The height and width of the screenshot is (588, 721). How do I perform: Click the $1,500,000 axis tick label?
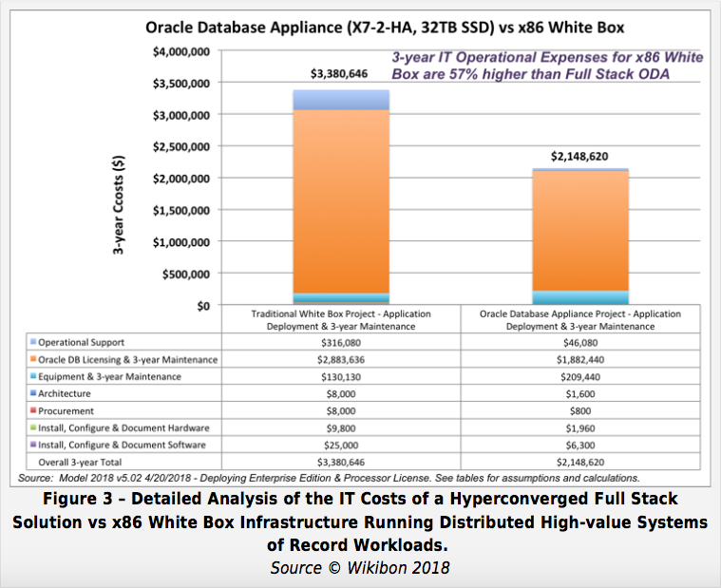point(181,210)
